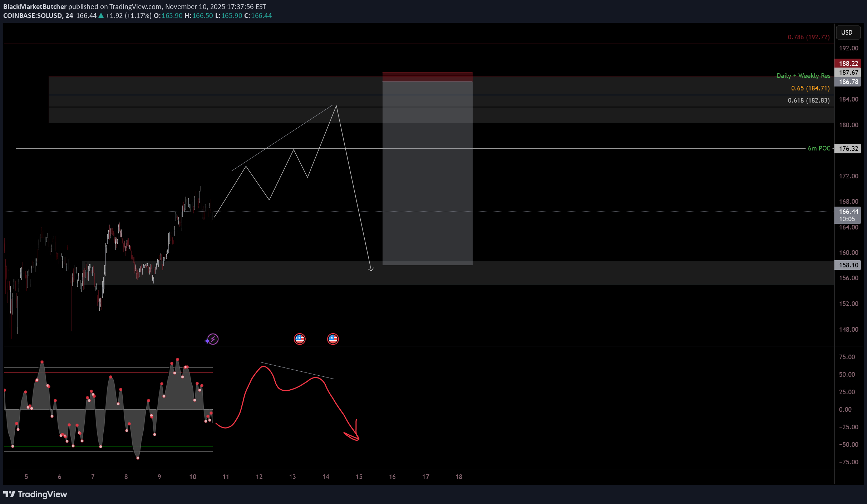Select the '6m POC' line label

tap(819, 148)
